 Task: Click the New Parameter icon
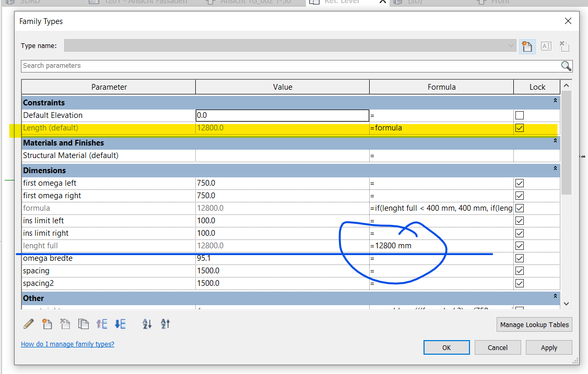47,324
